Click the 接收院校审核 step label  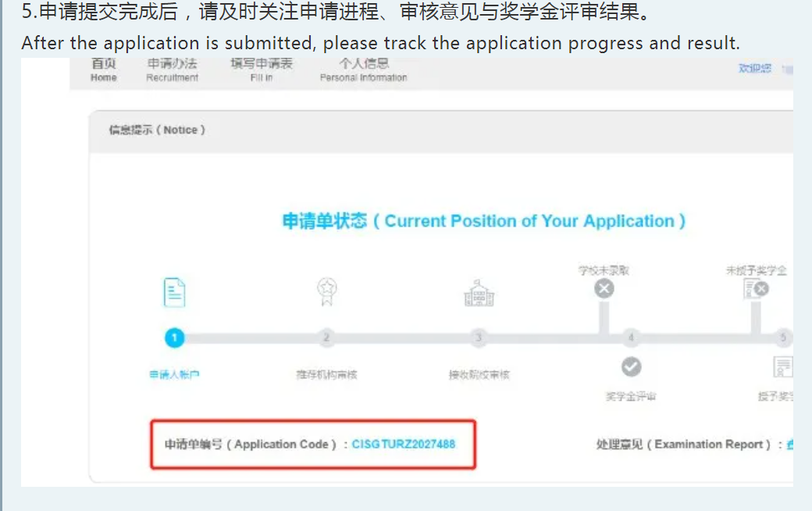479,375
